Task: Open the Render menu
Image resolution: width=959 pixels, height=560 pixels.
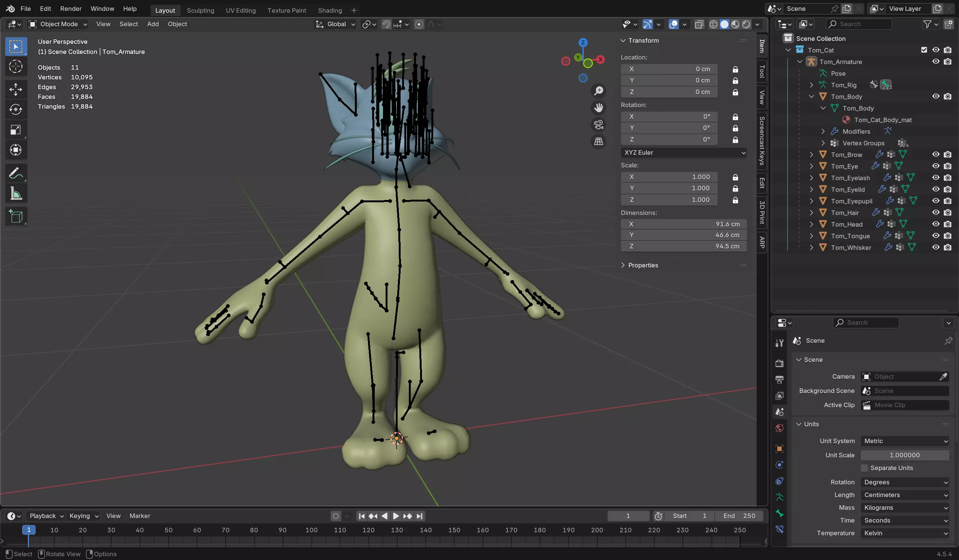Action: click(x=71, y=8)
